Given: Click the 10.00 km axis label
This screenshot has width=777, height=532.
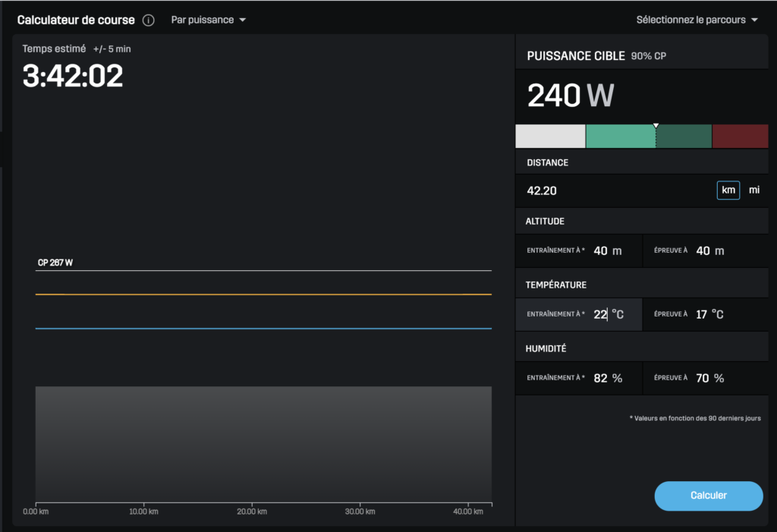Looking at the screenshot, I should pyautogui.click(x=143, y=512).
